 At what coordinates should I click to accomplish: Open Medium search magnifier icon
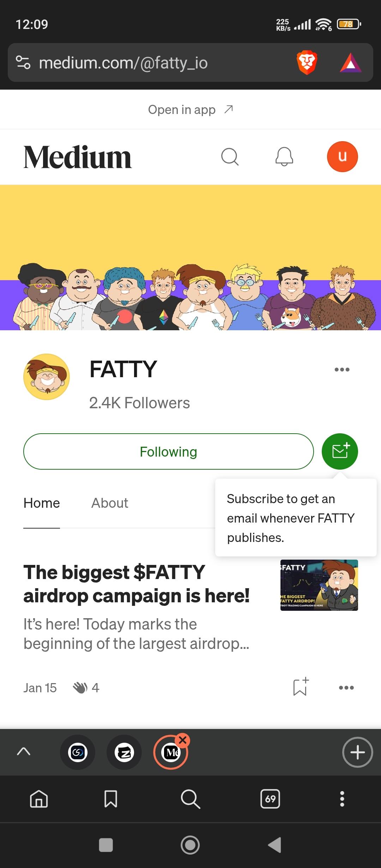[230, 157]
